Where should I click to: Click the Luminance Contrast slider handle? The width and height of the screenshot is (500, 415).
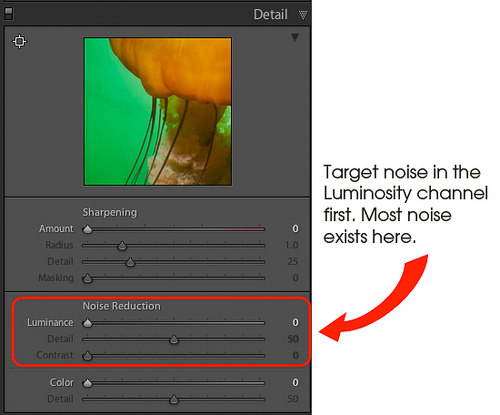(88, 356)
